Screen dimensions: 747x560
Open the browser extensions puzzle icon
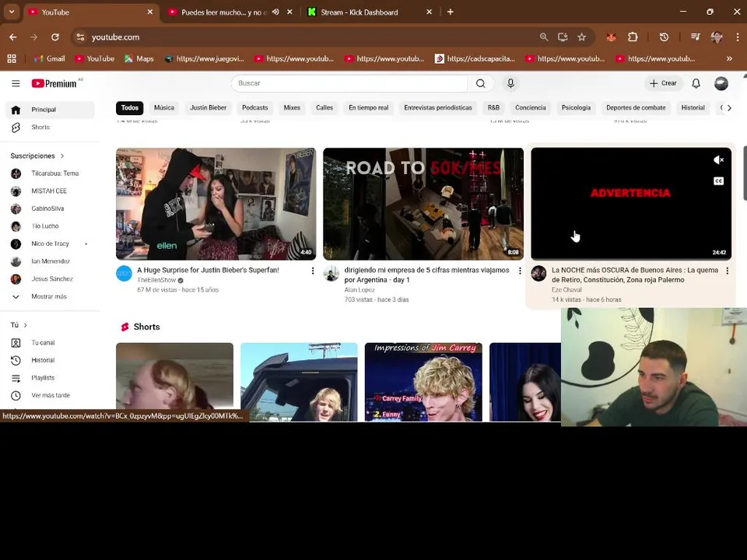click(x=633, y=37)
